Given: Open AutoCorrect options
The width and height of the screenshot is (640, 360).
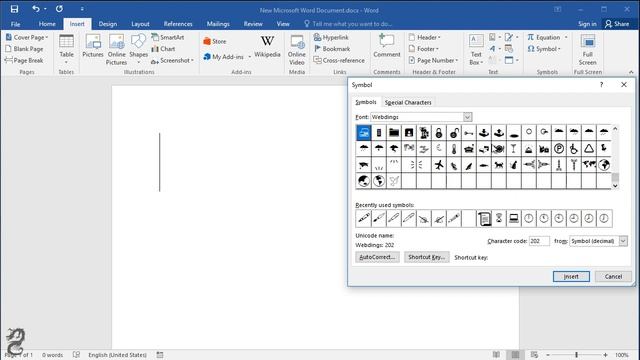Looking at the screenshot, I should pos(377,257).
